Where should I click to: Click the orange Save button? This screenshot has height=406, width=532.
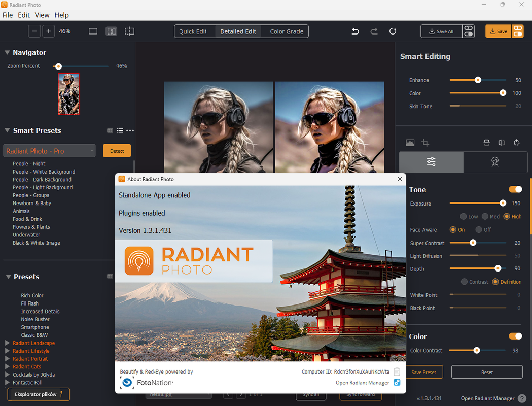[x=499, y=31]
